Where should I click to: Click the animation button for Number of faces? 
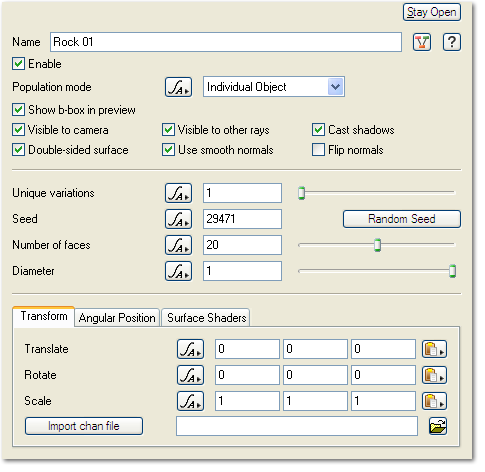[178, 245]
